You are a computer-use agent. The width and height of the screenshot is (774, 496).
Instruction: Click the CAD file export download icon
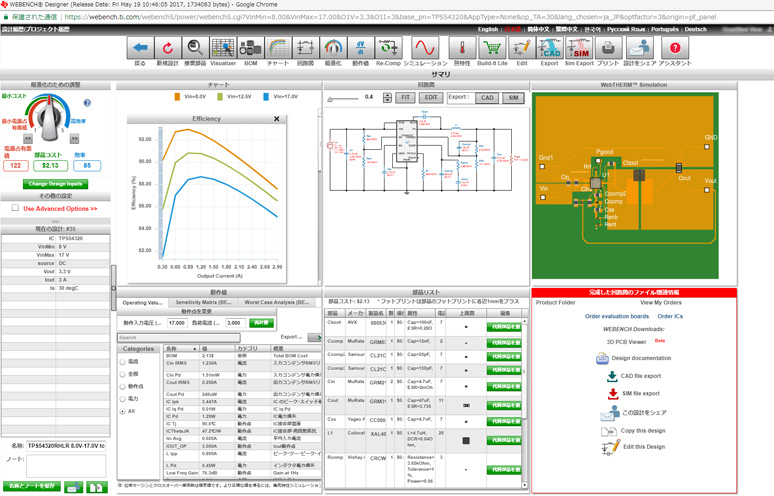tap(612, 376)
